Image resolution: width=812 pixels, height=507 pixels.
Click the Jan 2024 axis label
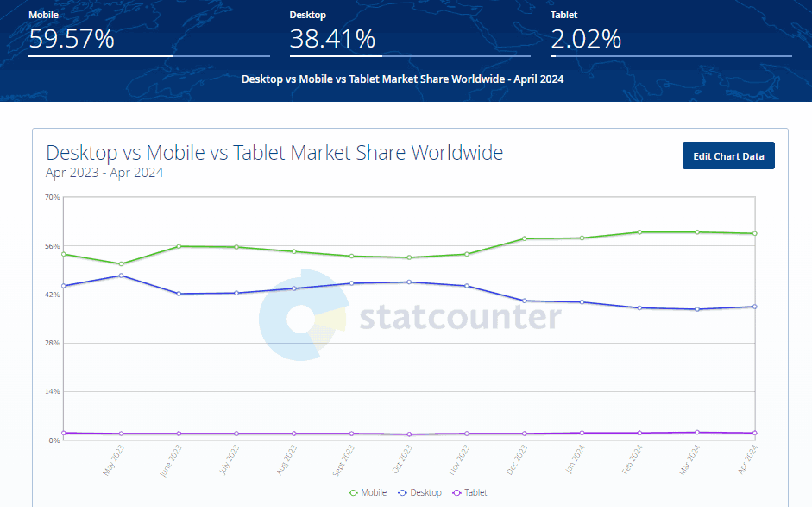click(x=574, y=458)
